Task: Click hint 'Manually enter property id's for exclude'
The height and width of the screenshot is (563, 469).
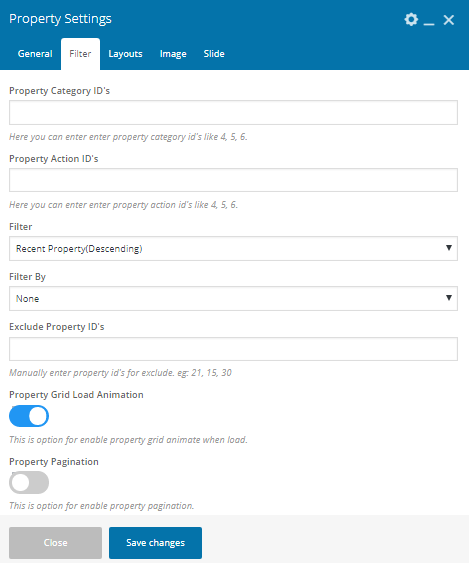Action: [x=120, y=373]
